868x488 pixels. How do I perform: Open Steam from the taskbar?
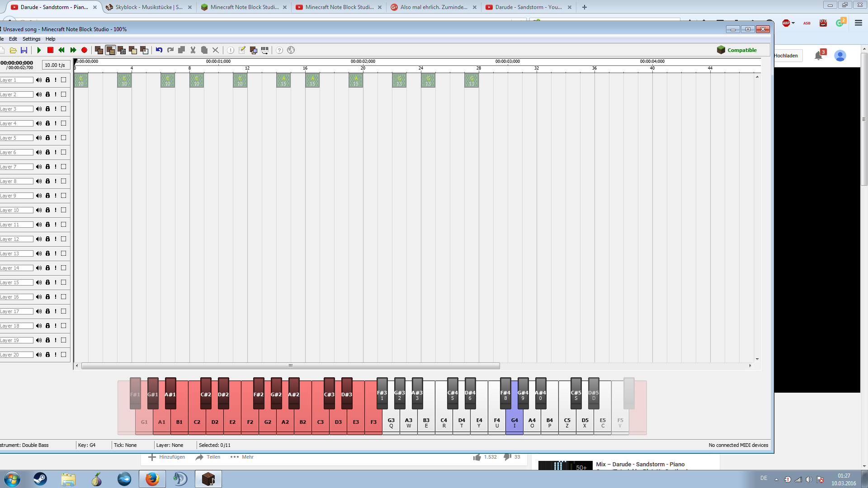(40, 479)
